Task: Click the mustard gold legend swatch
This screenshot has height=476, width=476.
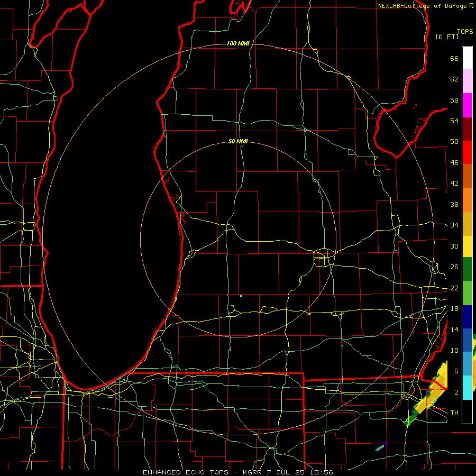Action: tap(467, 224)
